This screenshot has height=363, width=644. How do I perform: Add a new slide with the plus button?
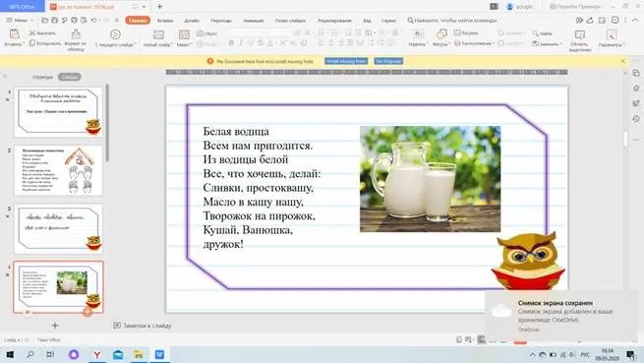coord(55,326)
